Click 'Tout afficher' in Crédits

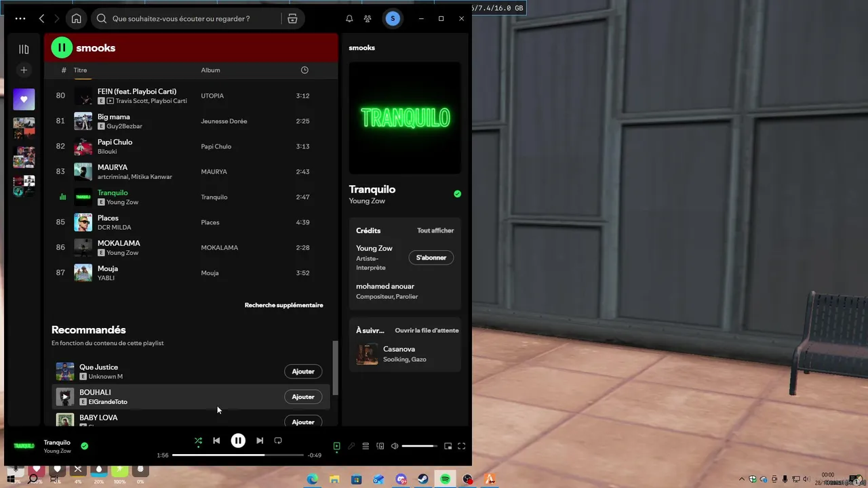point(435,230)
